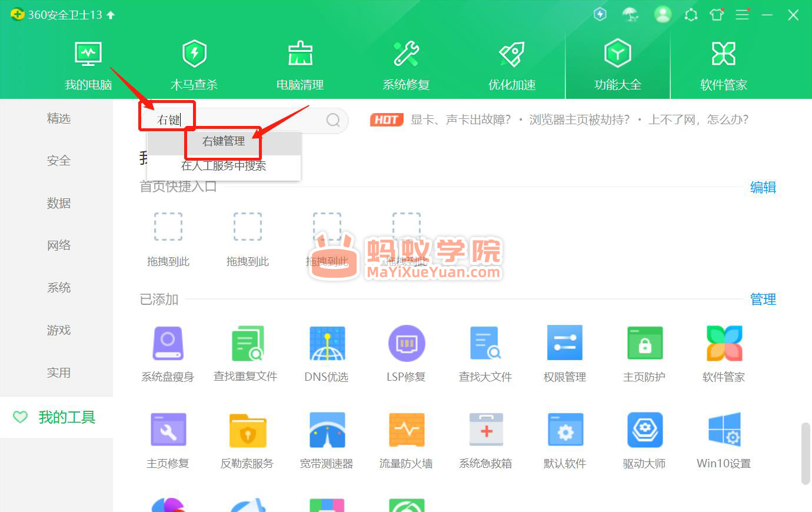Click the puzzle-piece icon in title bar
The height and width of the screenshot is (512, 812).
coord(691,15)
